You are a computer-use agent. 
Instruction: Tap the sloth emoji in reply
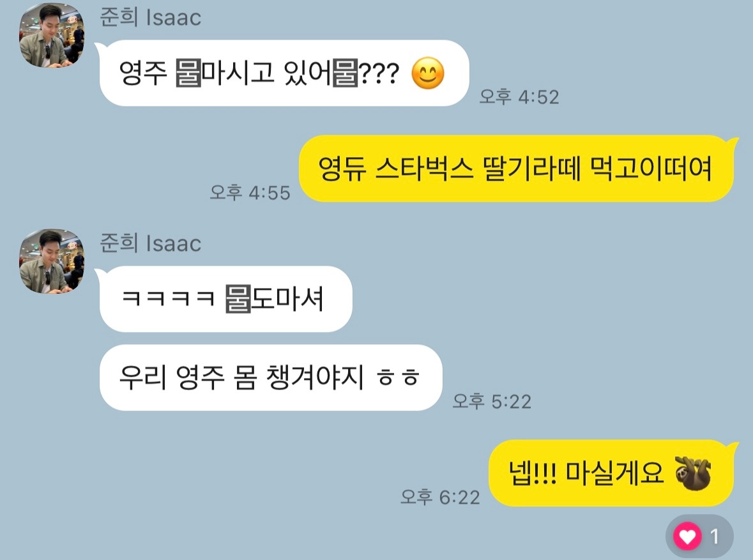point(693,474)
